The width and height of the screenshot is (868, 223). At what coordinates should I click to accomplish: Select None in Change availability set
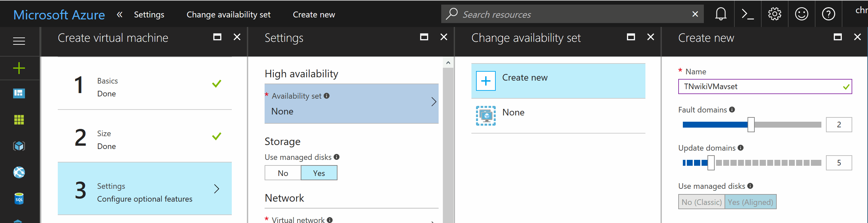[x=558, y=116]
